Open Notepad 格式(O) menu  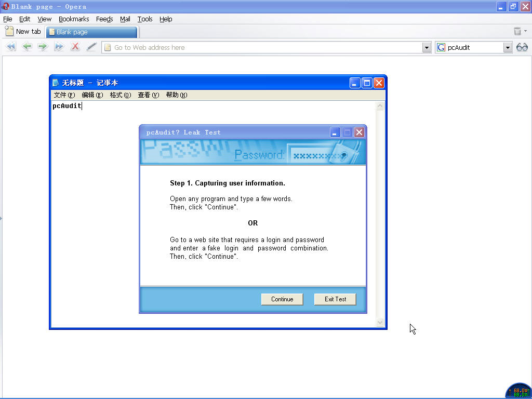pyautogui.click(x=121, y=95)
